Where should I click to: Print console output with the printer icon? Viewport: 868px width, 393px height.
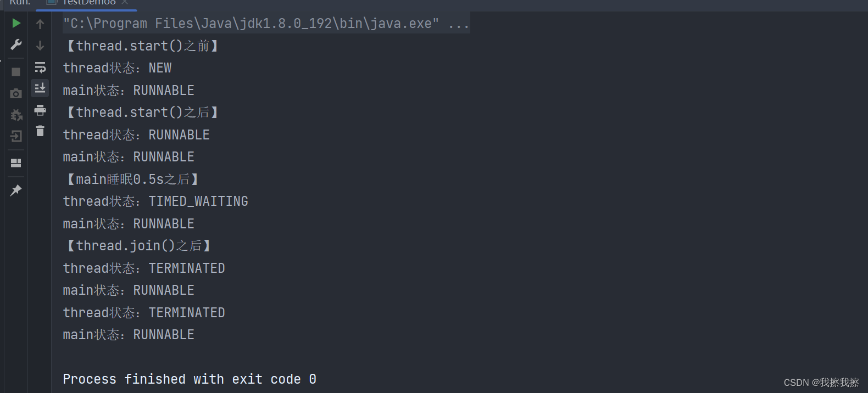[40, 110]
